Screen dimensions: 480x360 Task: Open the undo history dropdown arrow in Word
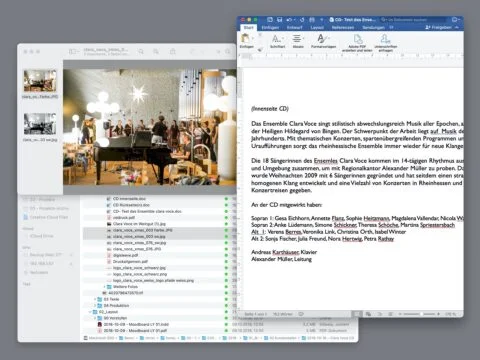pyautogui.click(x=295, y=20)
